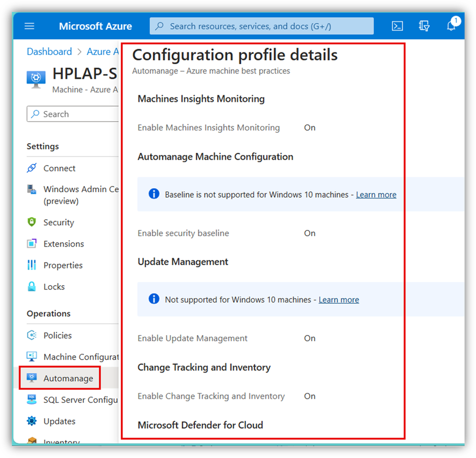This screenshot has width=476, height=458.
Task: Click the Machines Insights Monitoring heading
Action: tap(201, 99)
